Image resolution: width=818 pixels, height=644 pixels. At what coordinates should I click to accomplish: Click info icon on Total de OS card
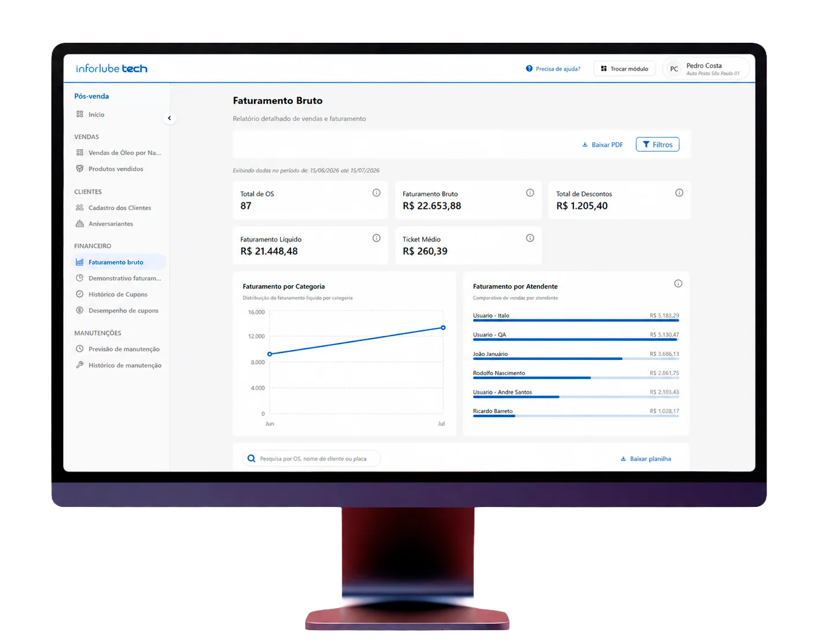pos(377,193)
